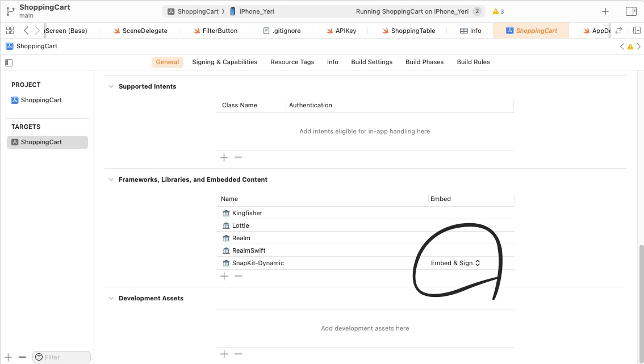Viewport: 644px width, 364px height.
Task: Select the Lottie framework row
Action: point(365,225)
